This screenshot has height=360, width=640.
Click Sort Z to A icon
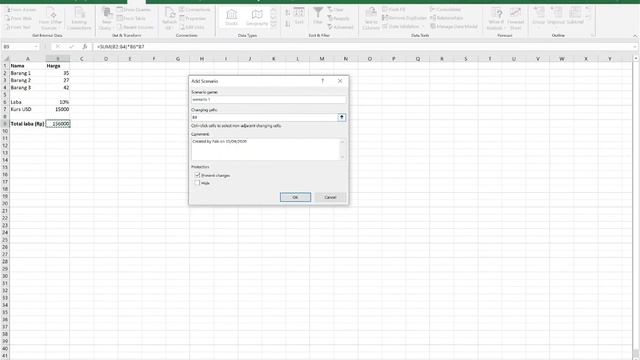(x=288, y=24)
